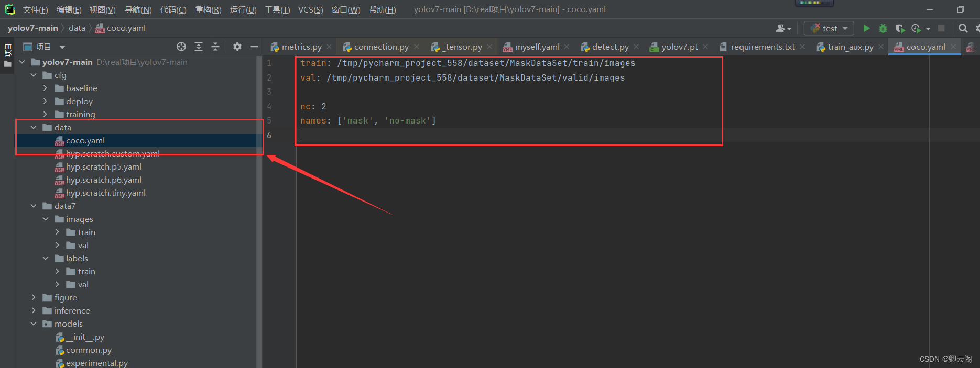The image size is (980, 368).
Task: Open the VCS menu
Action: click(310, 10)
